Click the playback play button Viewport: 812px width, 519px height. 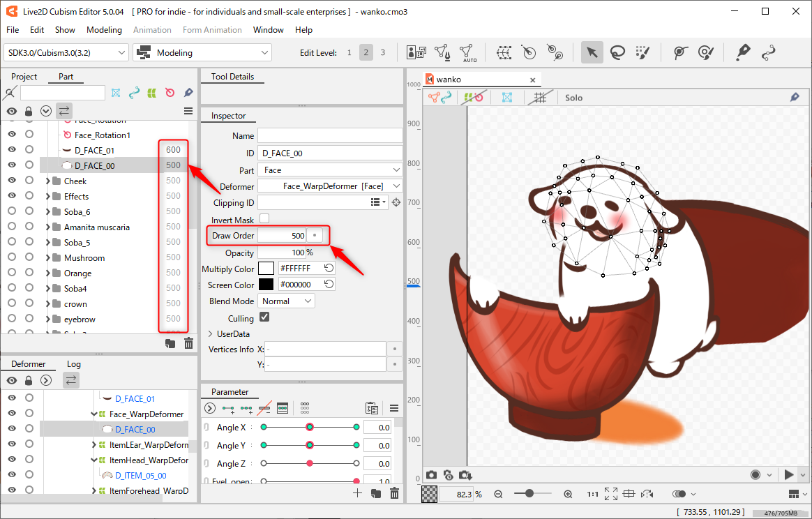click(789, 474)
